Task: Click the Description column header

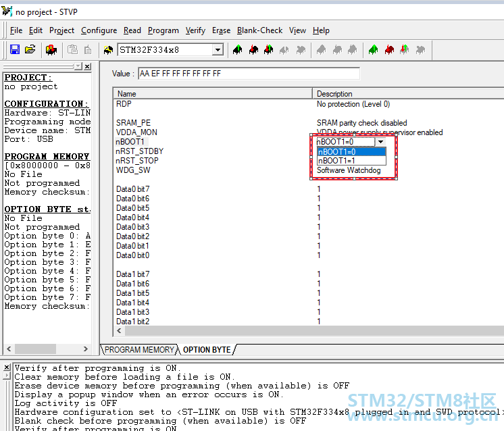Action: coord(408,94)
